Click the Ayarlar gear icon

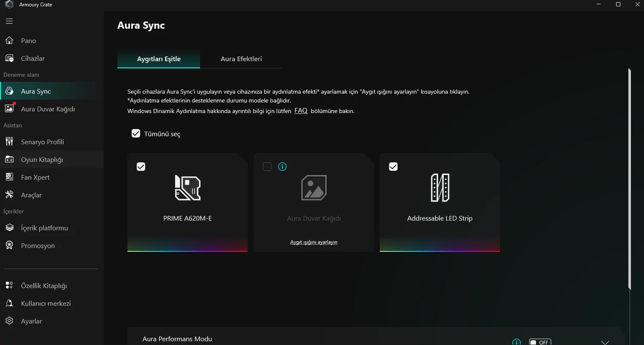pyautogui.click(x=9, y=321)
